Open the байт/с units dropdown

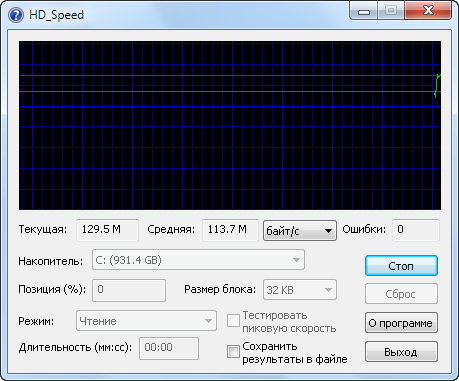[300, 230]
